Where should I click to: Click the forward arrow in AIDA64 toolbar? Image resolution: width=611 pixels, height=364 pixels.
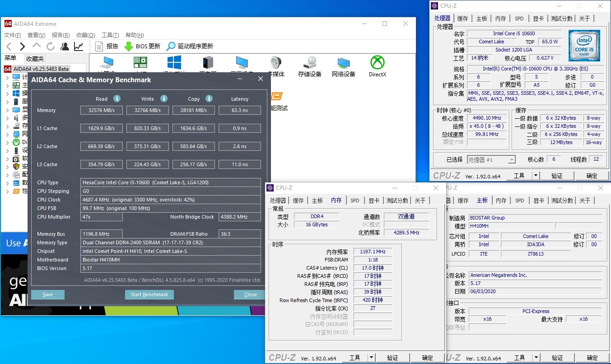22,46
